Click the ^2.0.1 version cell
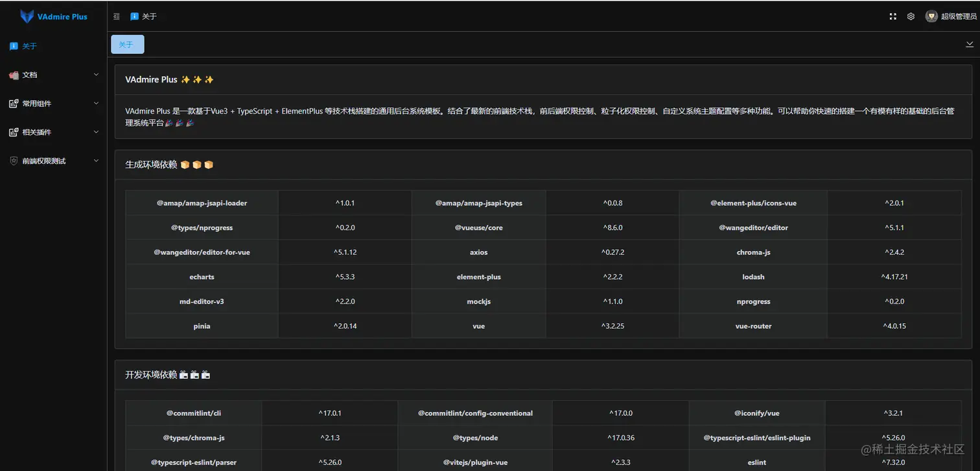Viewport: 980px width, 471px height. coord(894,203)
